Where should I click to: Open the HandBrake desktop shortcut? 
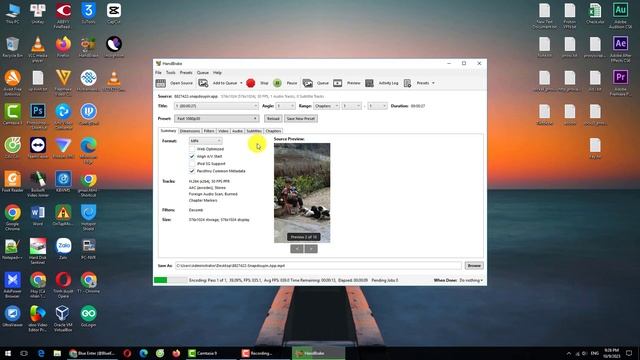coord(89,44)
